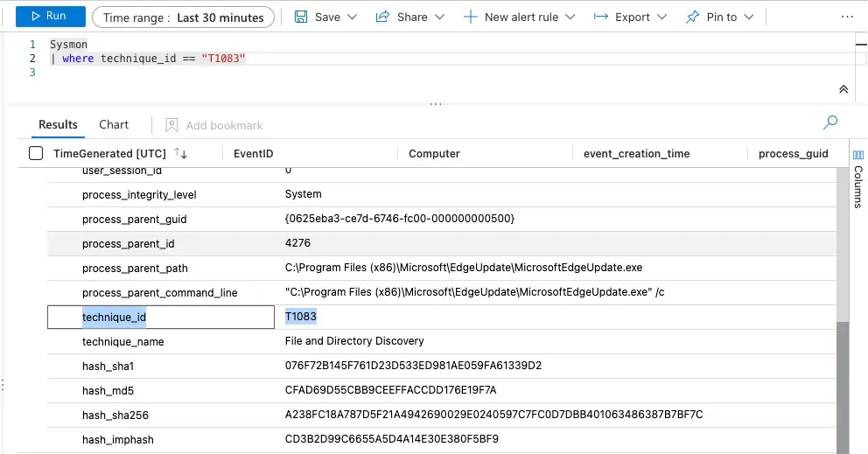Screen dimensions: 868x454
Task: Click the process_parent_id field name
Action: point(128,243)
